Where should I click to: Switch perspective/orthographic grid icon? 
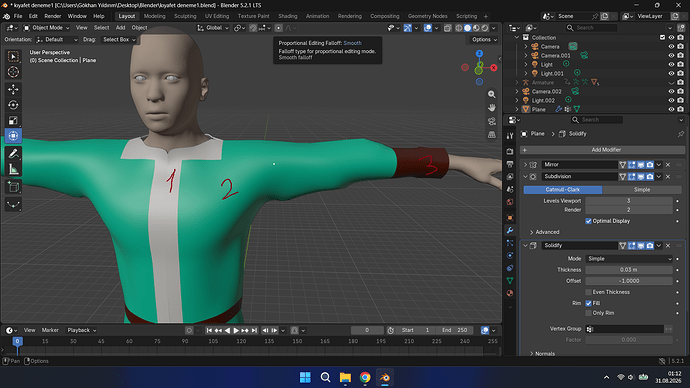(x=492, y=135)
